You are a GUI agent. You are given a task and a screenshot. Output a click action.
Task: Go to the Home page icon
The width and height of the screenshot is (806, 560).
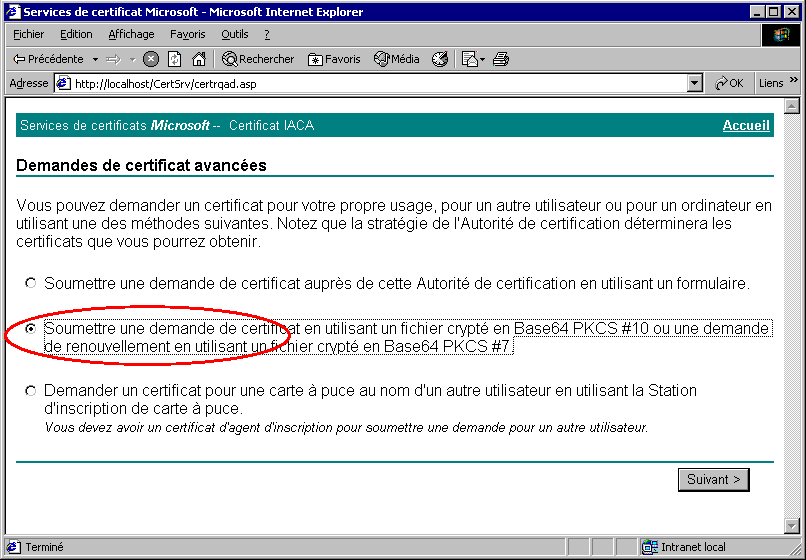[x=198, y=60]
